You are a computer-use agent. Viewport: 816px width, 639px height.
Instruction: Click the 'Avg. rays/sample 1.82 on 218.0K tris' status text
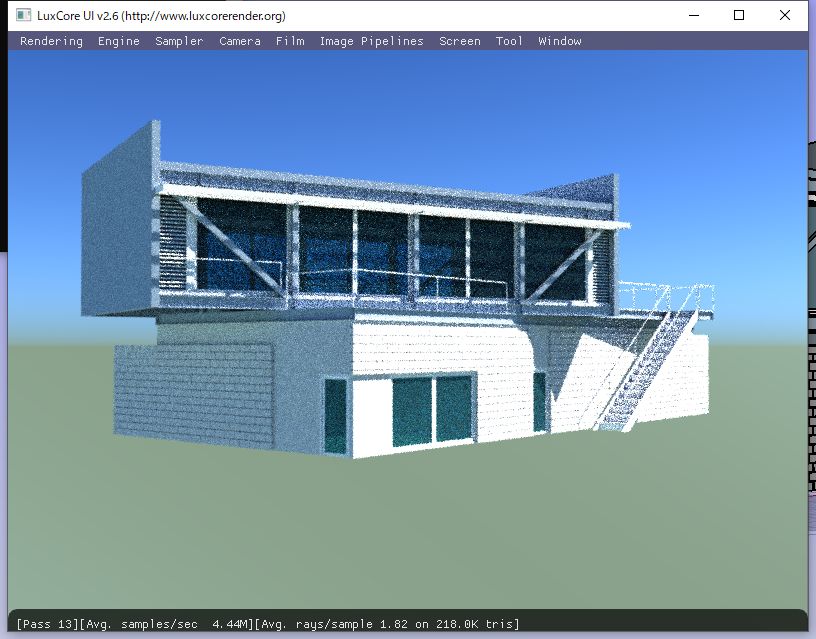tap(387, 624)
